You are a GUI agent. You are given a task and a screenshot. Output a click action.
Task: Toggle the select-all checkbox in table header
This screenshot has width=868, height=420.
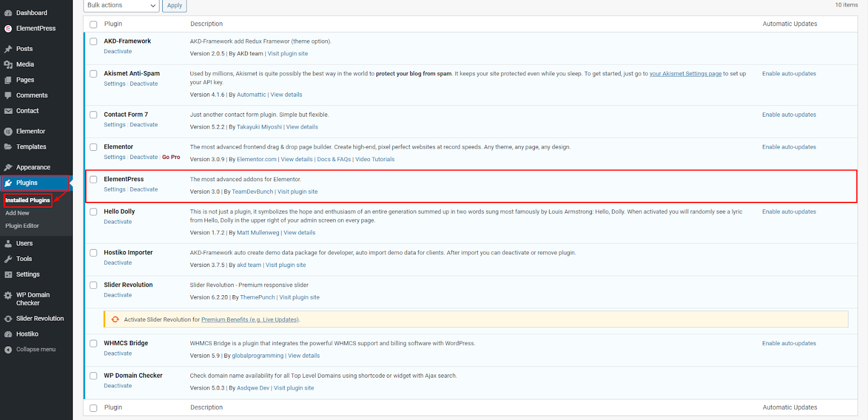point(93,24)
